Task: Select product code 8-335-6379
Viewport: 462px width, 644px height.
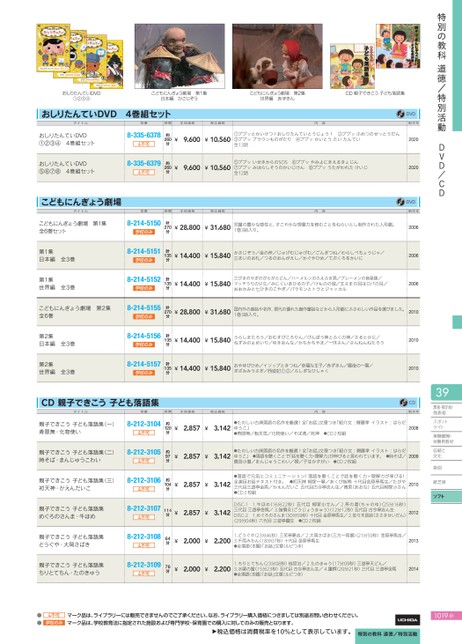Action: [144, 163]
